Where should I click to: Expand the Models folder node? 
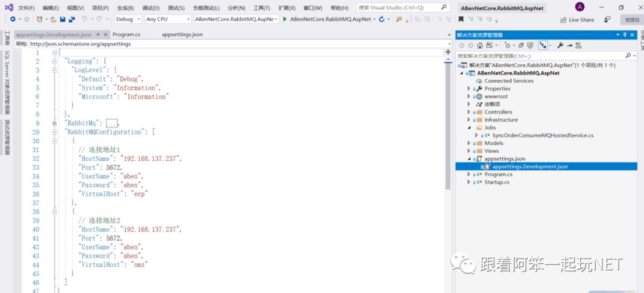[x=469, y=143]
